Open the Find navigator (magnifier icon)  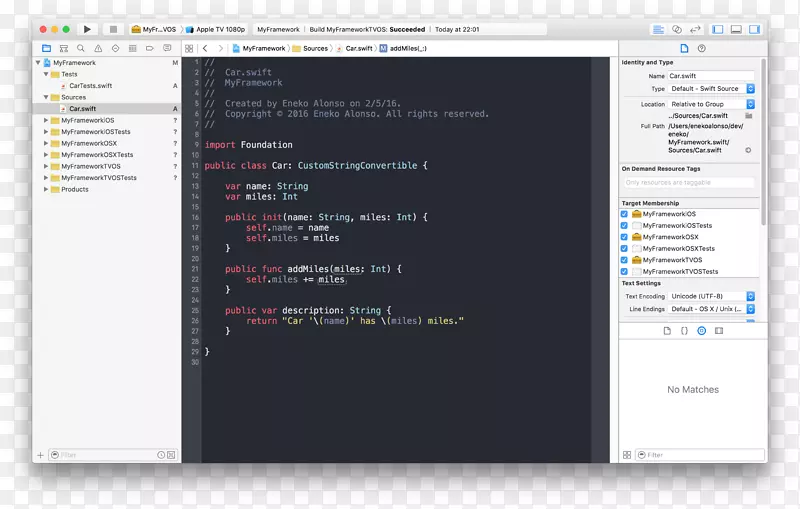[83, 48]
